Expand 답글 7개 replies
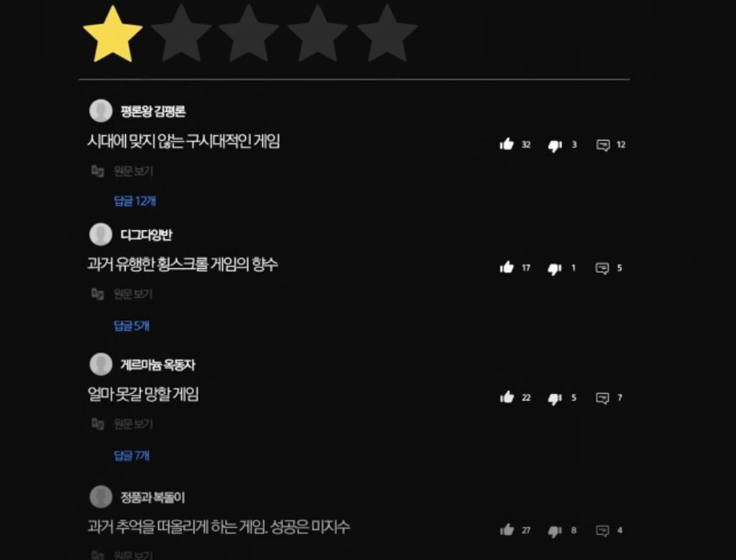This screenshot has width=736, height=560. [132, 455]
